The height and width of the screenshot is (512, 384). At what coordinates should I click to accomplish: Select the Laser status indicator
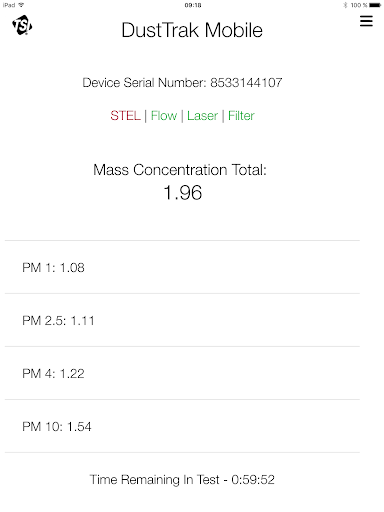click(202, 116)
